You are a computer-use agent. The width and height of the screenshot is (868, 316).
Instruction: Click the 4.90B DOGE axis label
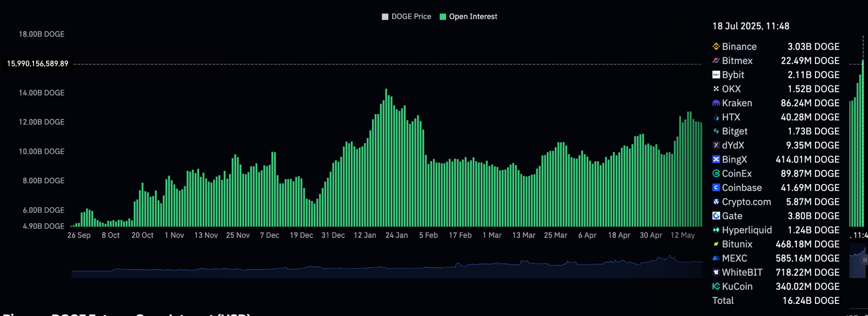[43, 226]
